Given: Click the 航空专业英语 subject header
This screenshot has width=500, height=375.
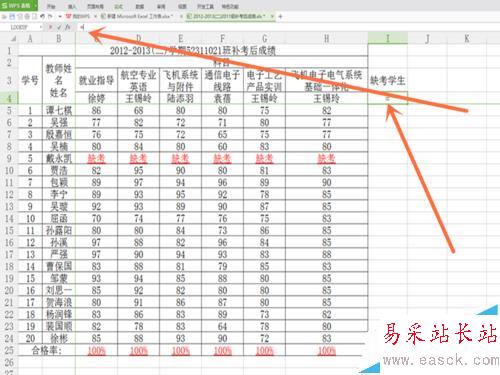Looking at the screenshot, I should coord(138,80).
